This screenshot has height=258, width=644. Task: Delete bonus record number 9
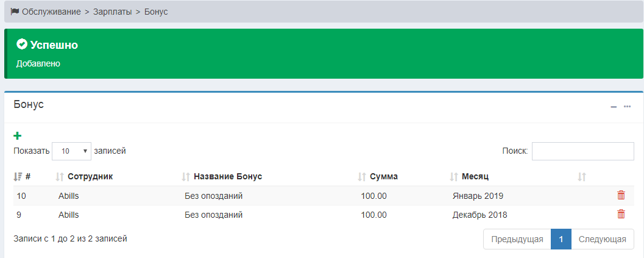click(x=621, y=214)
